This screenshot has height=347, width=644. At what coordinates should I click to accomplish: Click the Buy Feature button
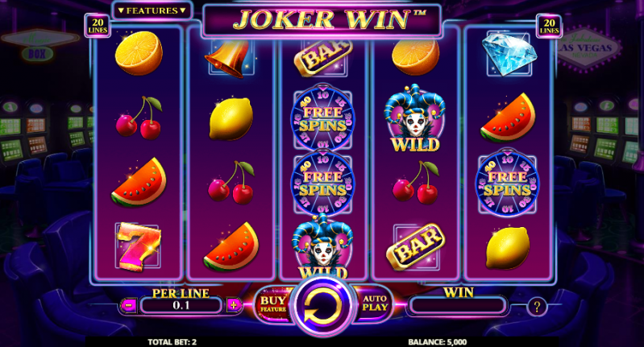pyautogui.click(x=273, y=305)
